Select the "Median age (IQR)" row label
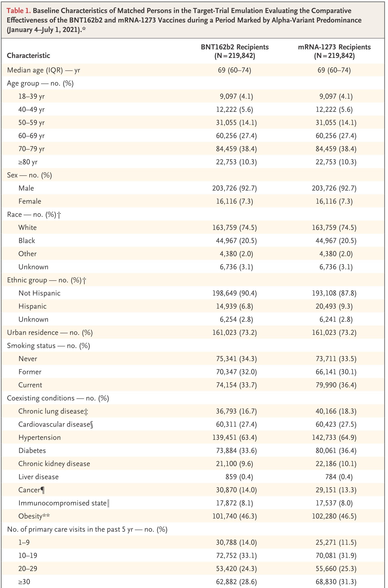Viewport: 388px width, 588px height. click(35, 70)
